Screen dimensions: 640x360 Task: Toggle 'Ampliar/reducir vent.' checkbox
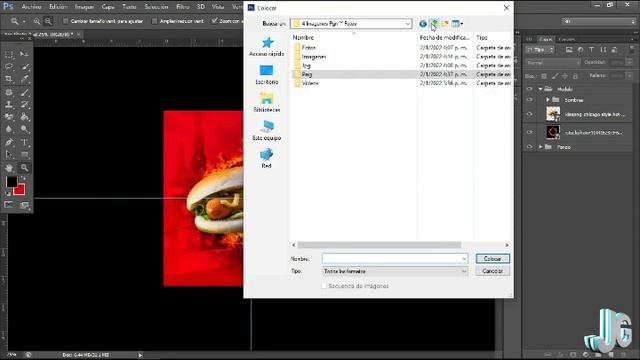click(154, 21)
